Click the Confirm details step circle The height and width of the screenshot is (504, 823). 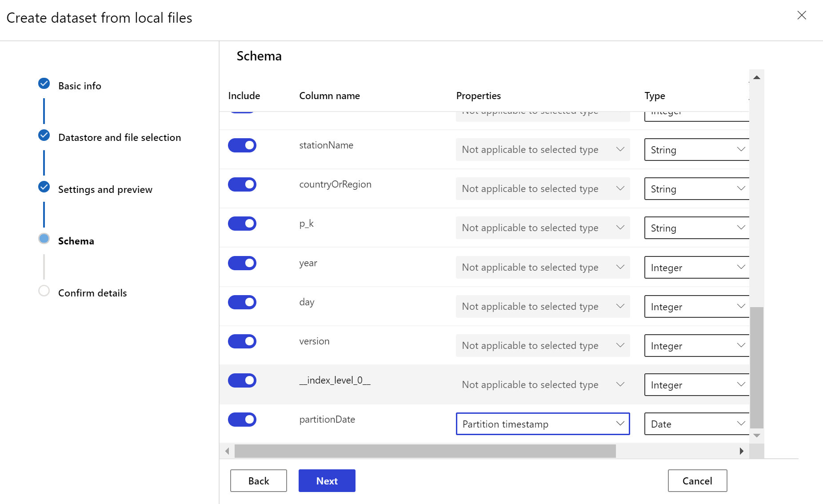point(44,291)
